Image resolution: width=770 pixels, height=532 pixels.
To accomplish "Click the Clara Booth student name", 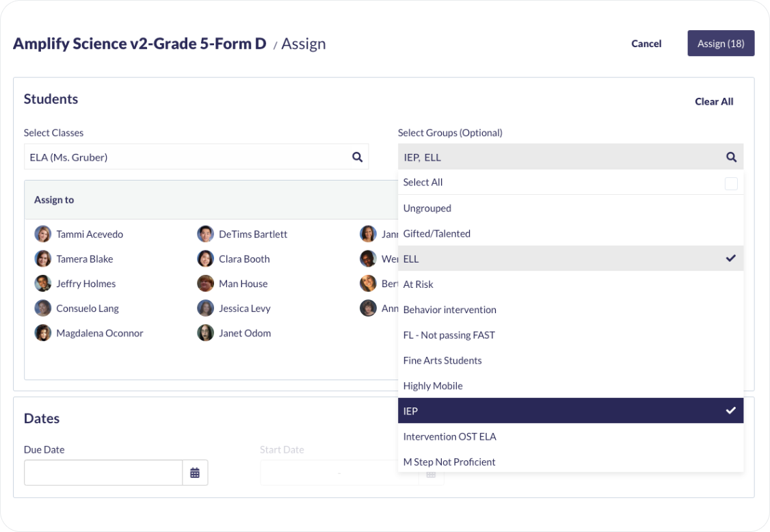I will pyautogui.click(x=244, y=259).
